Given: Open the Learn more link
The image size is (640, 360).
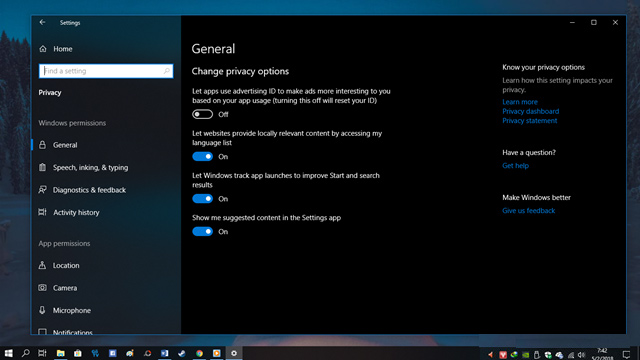Looking at the screenshot, I should tap(520, 102).
